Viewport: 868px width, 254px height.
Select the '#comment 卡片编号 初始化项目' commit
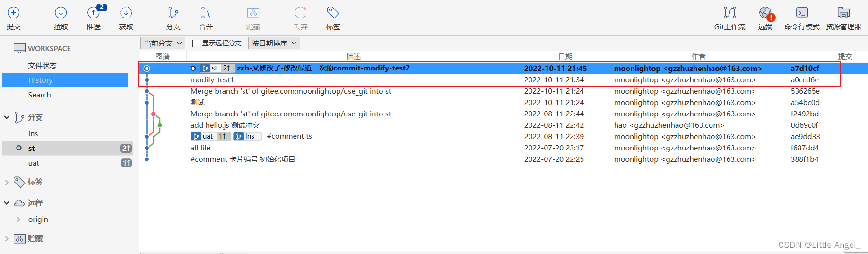point(503,159)
